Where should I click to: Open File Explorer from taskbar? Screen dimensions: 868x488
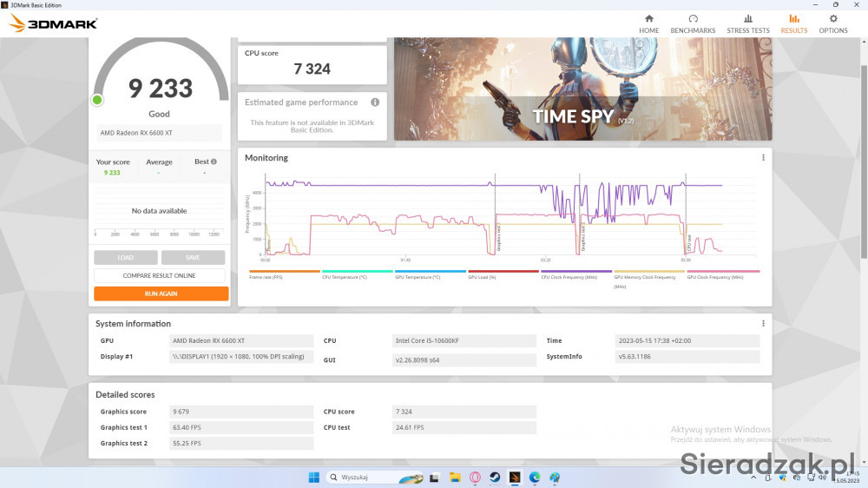455,478
